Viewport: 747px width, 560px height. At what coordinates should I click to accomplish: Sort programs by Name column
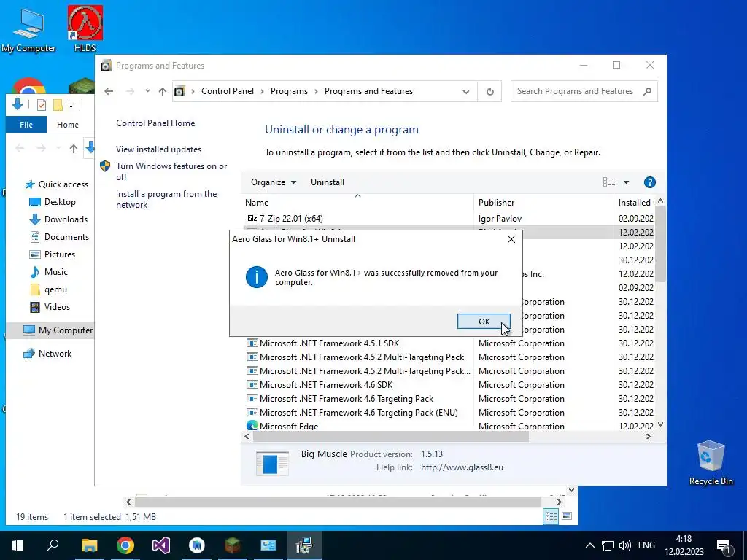point(357,203)
